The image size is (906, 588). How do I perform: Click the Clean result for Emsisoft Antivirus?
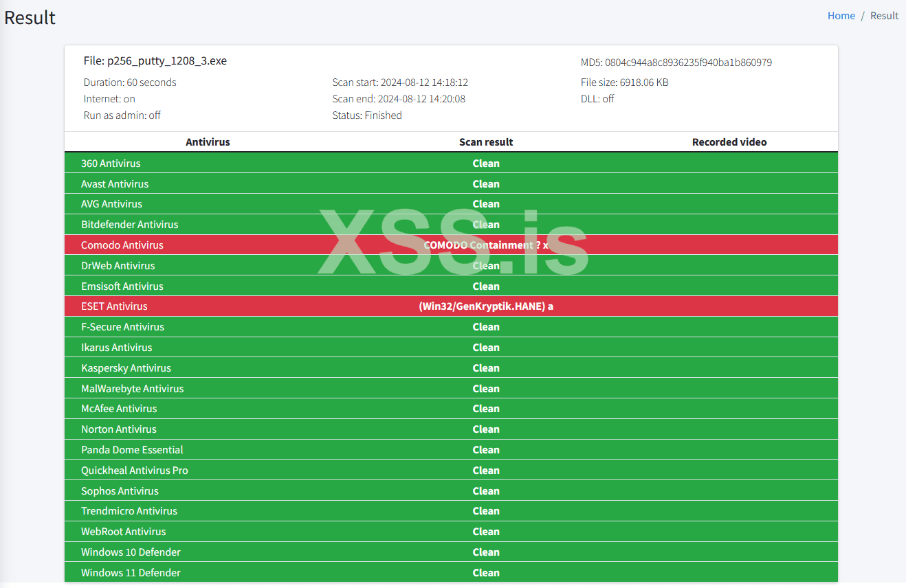coord(486,286)
